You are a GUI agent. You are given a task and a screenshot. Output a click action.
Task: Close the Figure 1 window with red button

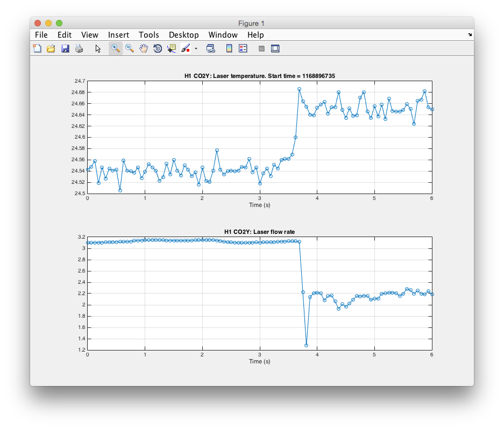pos(38,23)
